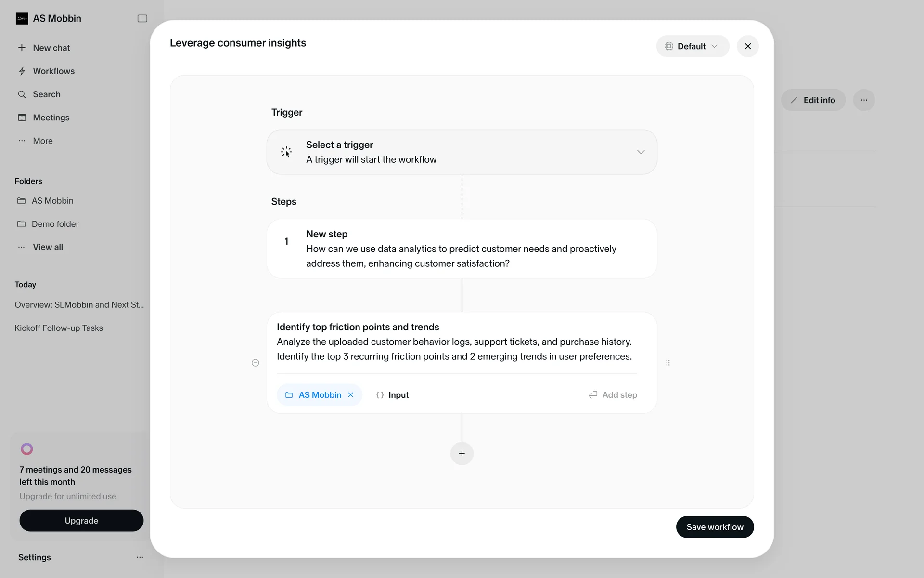Open Workflows in the sidebar
Viewport: 924px width, 578px height.
coord(53,71)
